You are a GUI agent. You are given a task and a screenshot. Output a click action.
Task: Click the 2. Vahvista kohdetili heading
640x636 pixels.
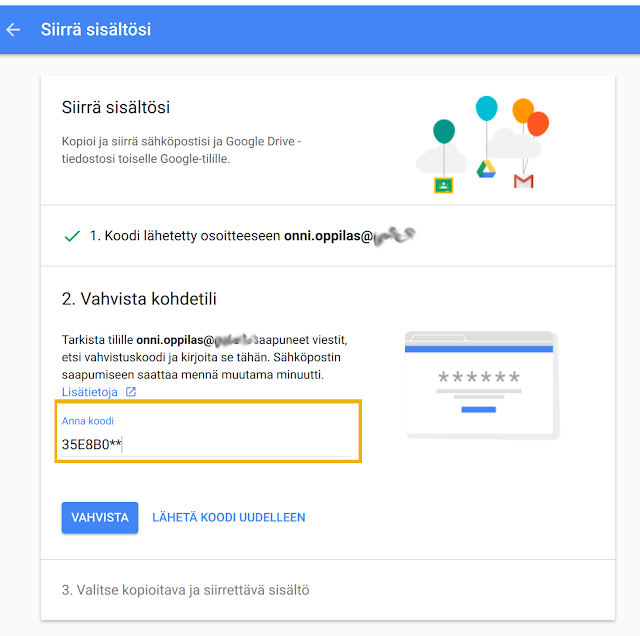pos(139,299)
